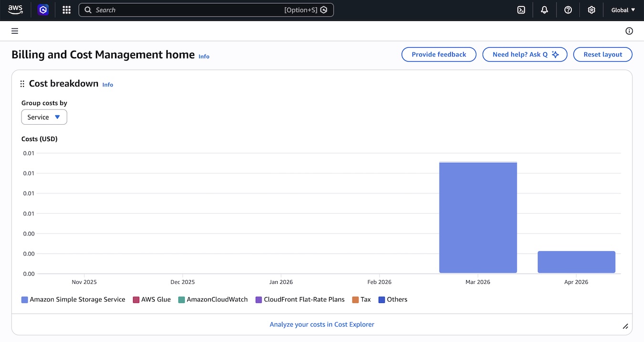Click the widget resize corner handle
The height and width of the screenshot is (342, 644).
point(625,326)
